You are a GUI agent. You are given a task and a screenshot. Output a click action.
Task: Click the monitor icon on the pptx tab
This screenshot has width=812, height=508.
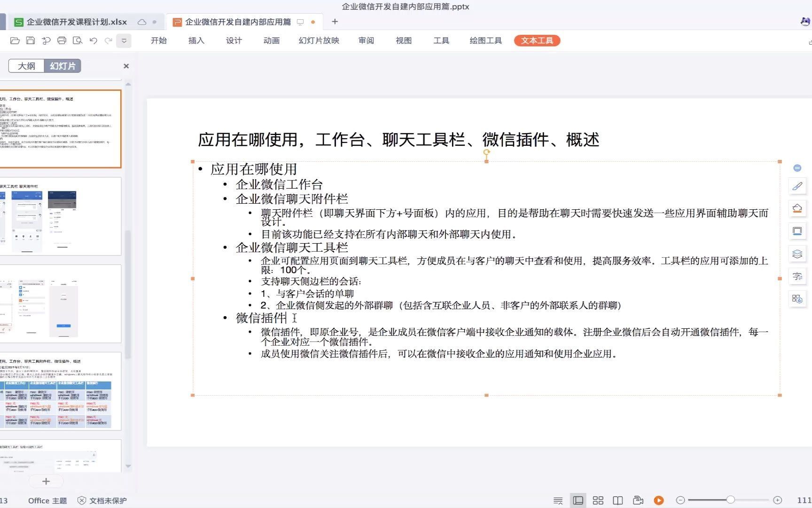[300, 22]
